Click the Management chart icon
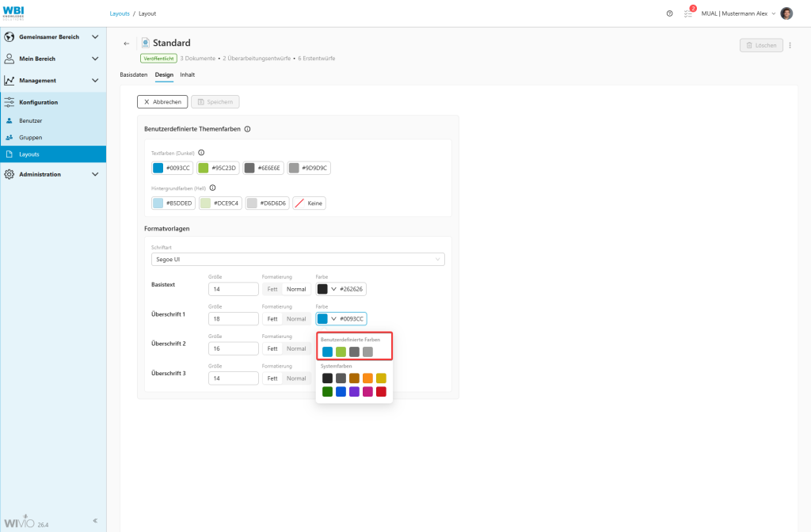 coord(10,81)
